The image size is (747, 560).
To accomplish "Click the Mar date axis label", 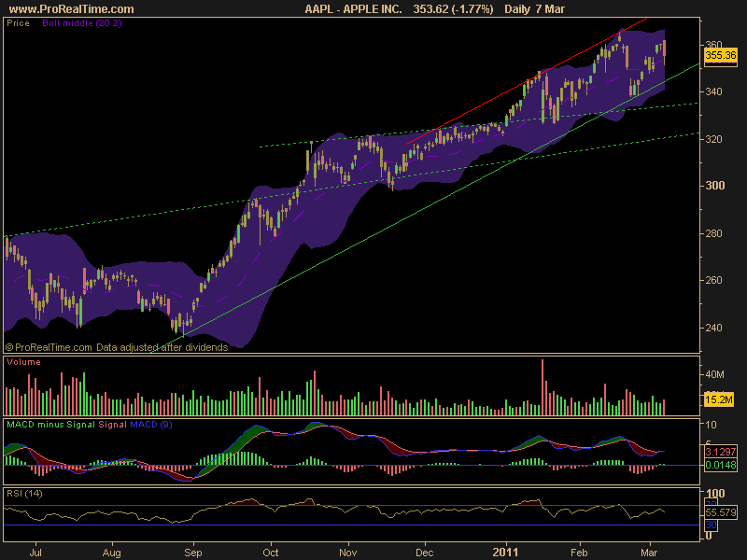I will [x=649, y=553].
